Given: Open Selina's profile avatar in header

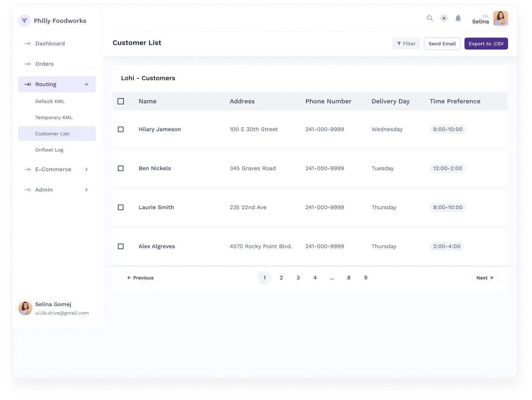Looking at the screenshot, I should (x=500, y=18).
